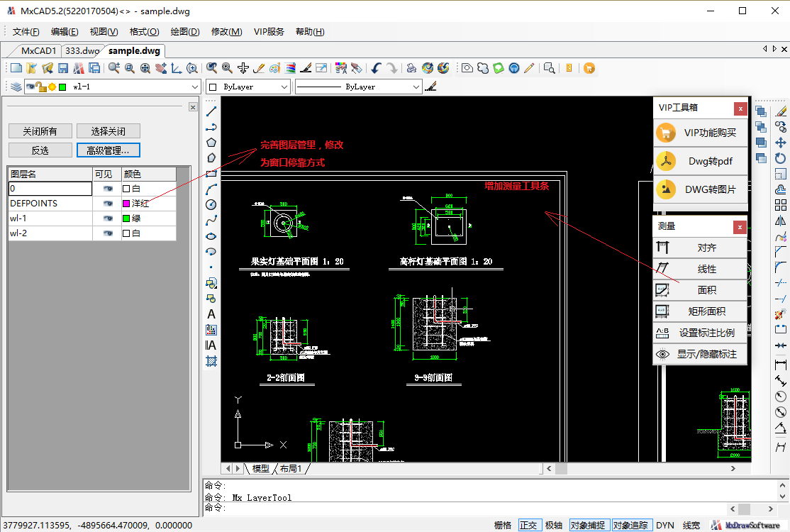The height and width of the screenshot is (532, 790).
Task: Open the wl-1 layer dropdown
Action: (x=195, y=87)
